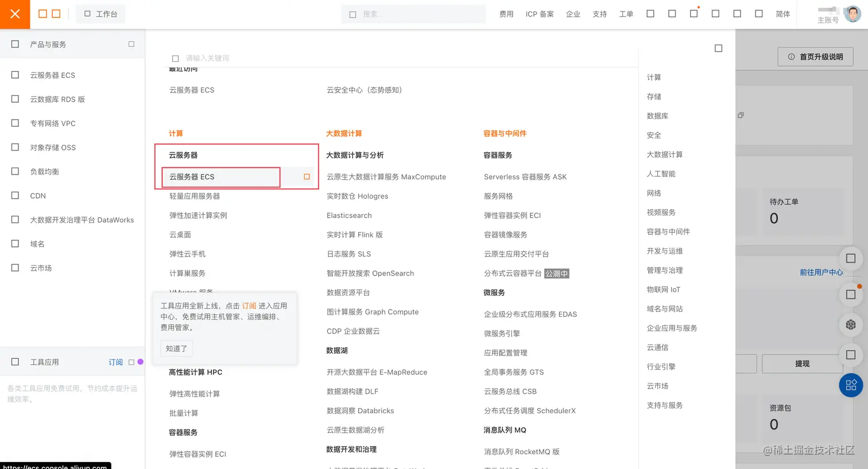Jump to 安全 in the category index
Image resolution: width=868 pixels, height=469 pixels.
654,135
